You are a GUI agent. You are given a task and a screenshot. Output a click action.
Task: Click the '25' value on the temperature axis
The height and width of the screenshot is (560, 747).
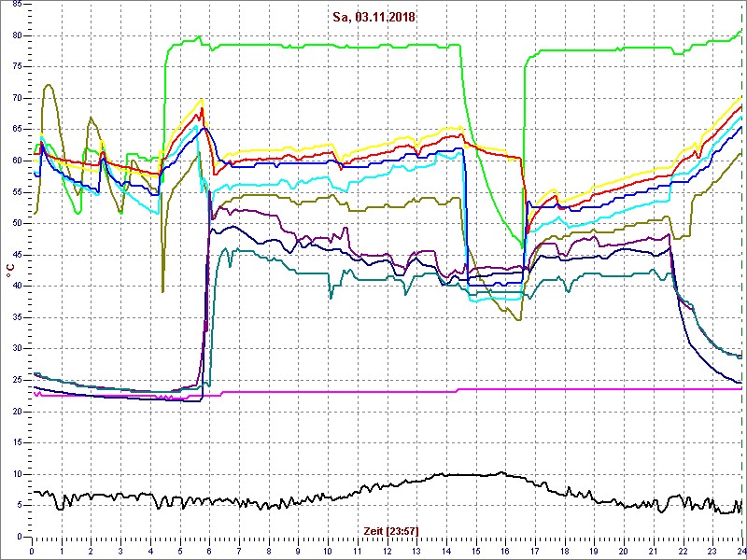(17, 380)
